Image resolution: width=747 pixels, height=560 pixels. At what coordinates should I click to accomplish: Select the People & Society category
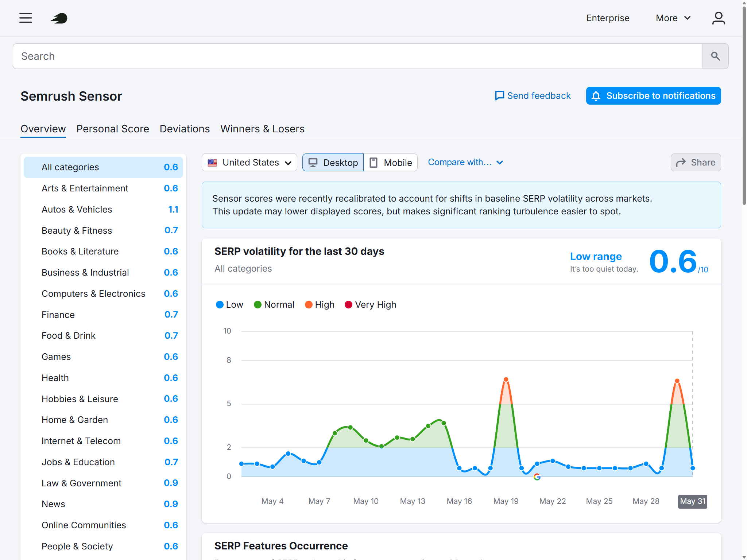pos(103,546)
